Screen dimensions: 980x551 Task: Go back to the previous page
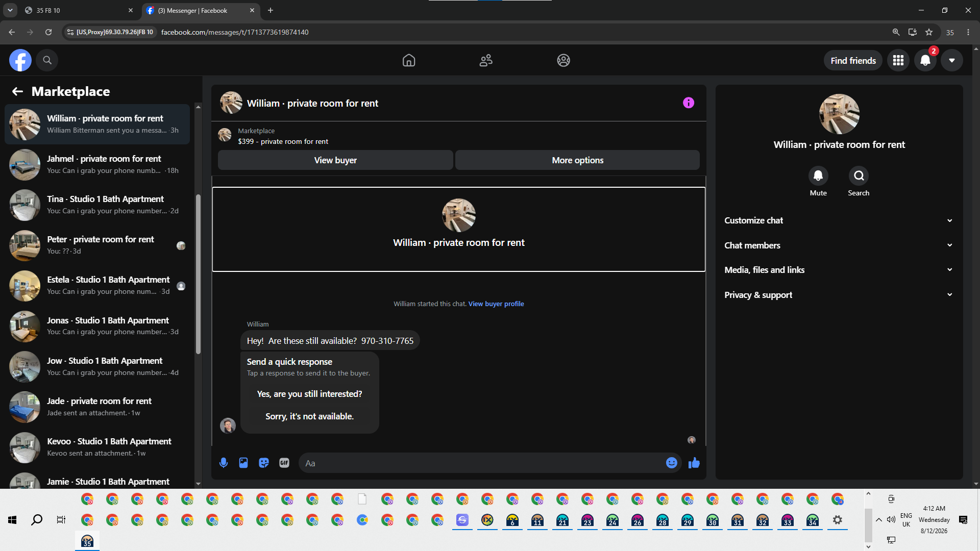[12, 32]
